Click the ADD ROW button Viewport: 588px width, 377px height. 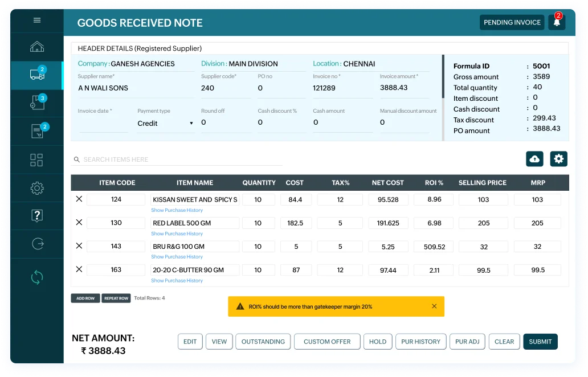(x=85, y=298)
